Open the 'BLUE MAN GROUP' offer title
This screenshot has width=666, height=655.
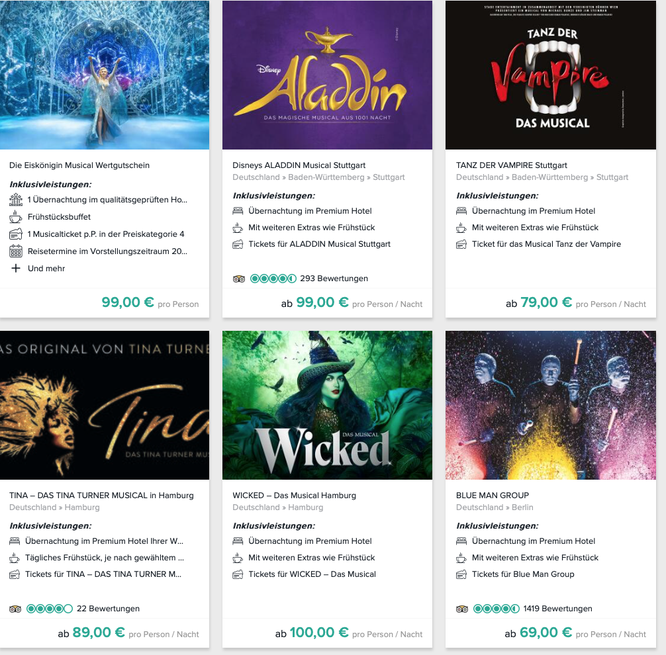coord(492,495)
